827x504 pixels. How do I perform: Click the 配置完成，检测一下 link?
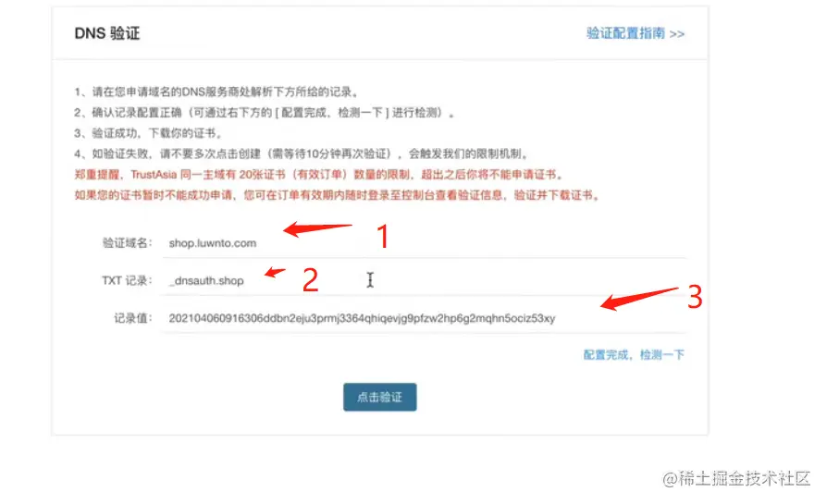pos(634,355)
